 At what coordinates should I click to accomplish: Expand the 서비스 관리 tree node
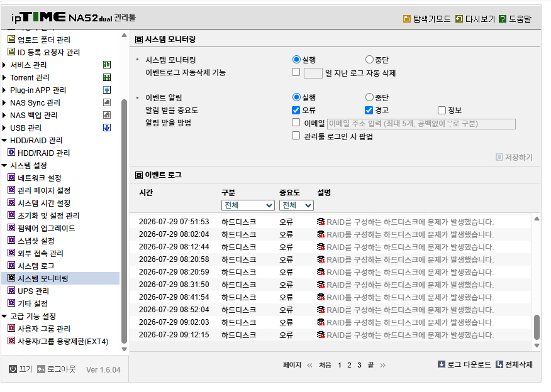point(4,65)
